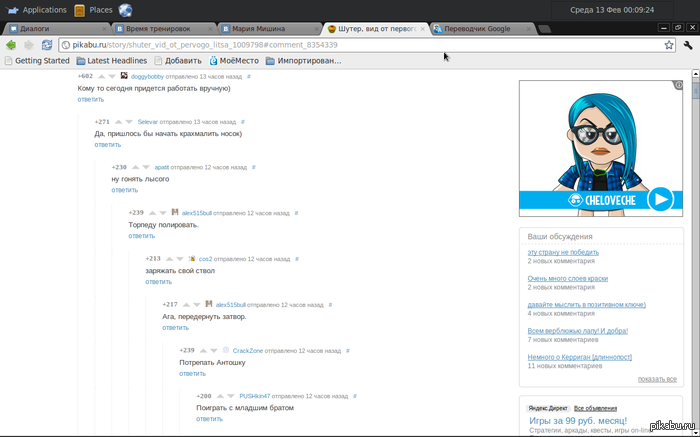Open the 'давайте мыслить в позитивном ключе' discussion
The width and height of the screenshot is (700, 437).
[x=587, y=305]
